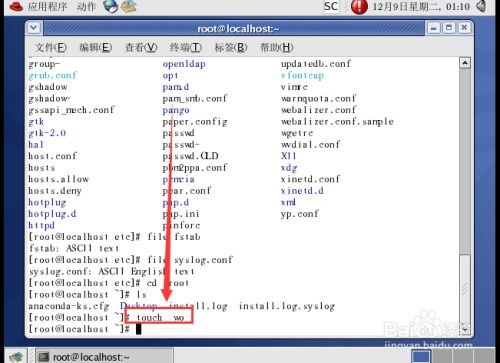
Task: Open the 帮助(H) help menu
Action: click(x=277, y=47)
